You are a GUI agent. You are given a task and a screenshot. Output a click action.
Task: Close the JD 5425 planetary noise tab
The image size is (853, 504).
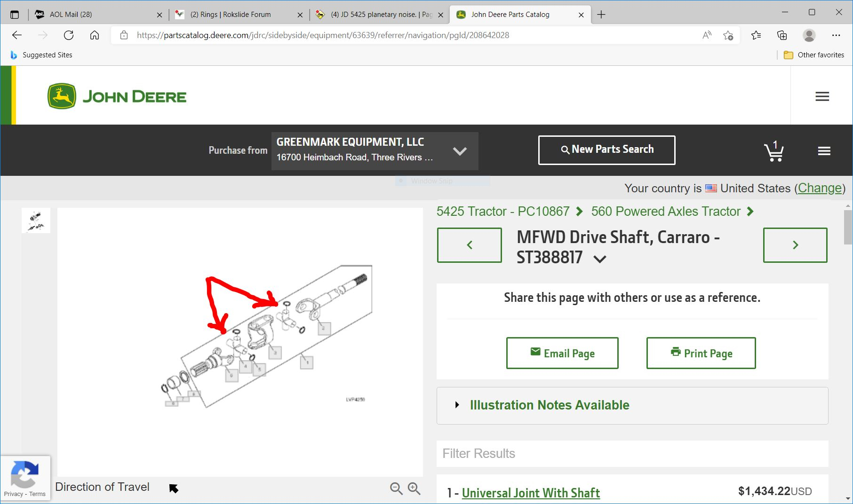(x=440, y=15)
